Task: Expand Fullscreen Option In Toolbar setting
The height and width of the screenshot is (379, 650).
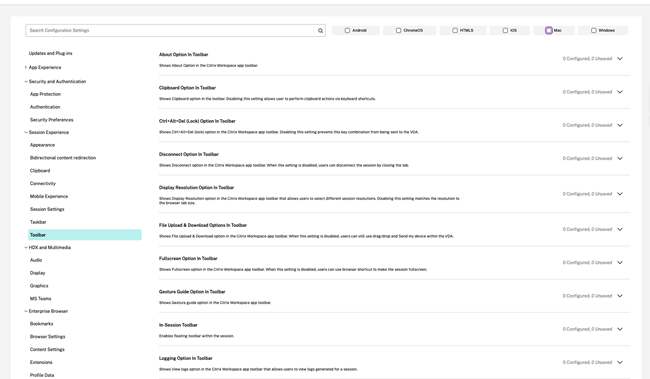Action: [x=620, y=262]
